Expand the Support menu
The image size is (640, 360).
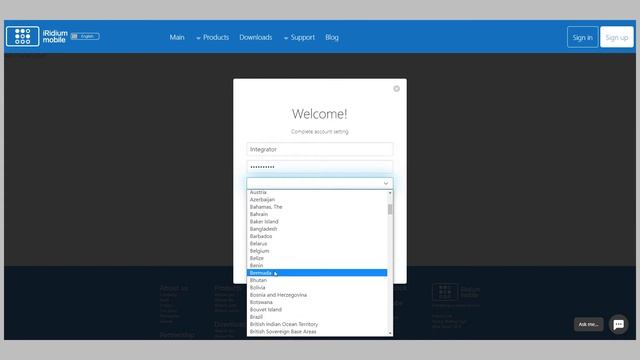tap(299, 37)
